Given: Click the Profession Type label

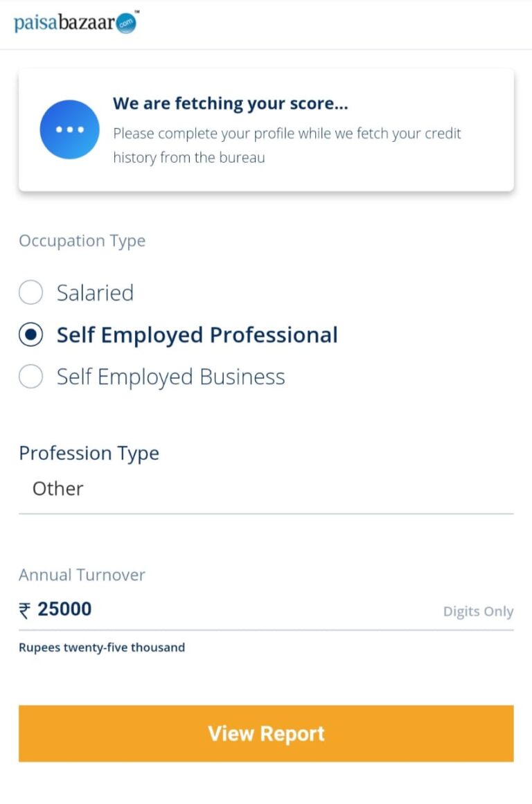Looking at the screenshot, I should tap(89, 454).
